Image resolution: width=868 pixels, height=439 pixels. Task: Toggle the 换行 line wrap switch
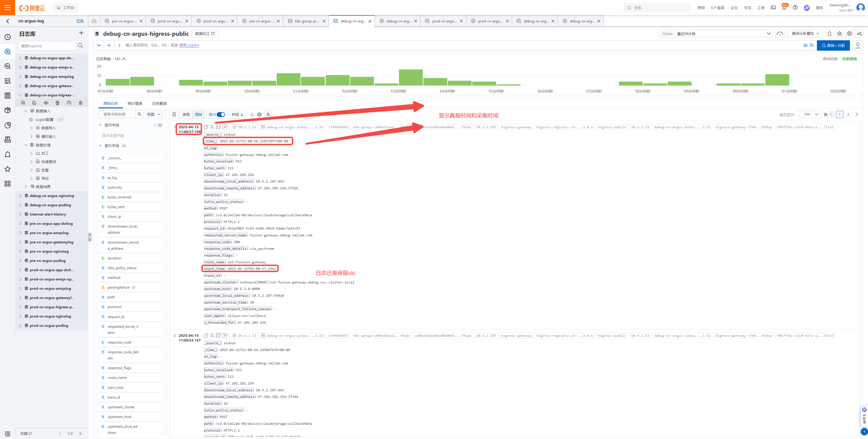221,115
